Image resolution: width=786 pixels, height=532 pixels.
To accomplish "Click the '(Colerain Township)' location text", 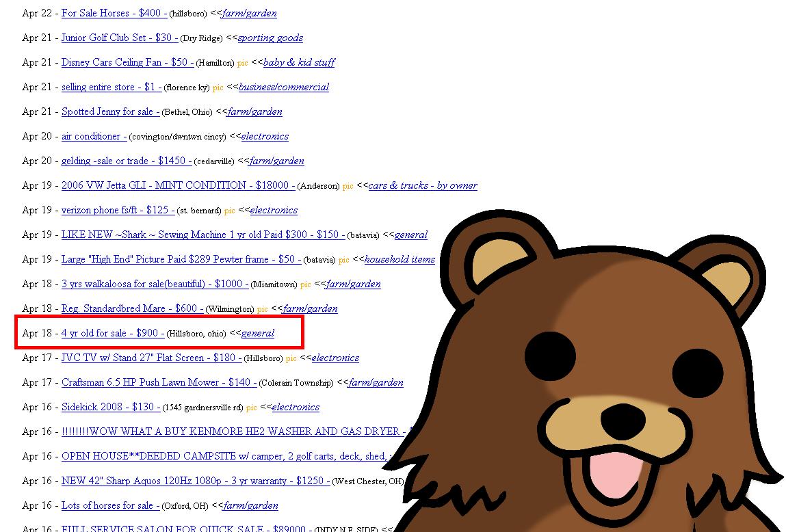I will click(296, 383).
